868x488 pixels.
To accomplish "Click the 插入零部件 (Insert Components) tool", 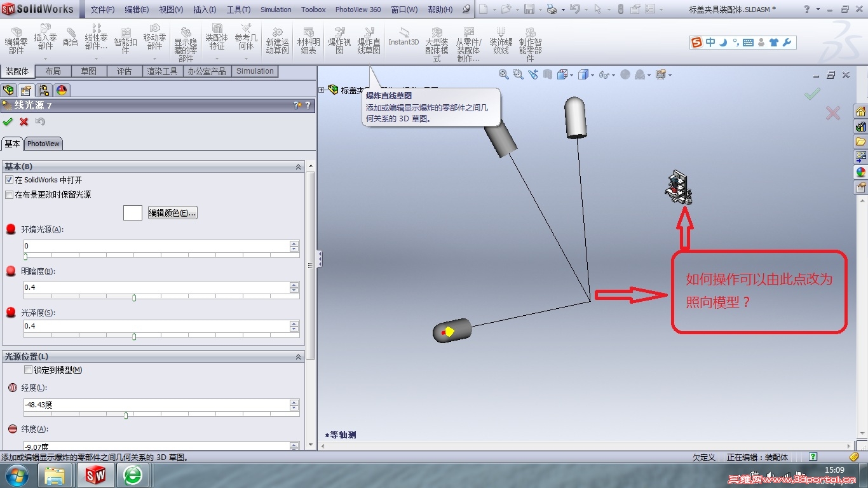I will point(45,37).
